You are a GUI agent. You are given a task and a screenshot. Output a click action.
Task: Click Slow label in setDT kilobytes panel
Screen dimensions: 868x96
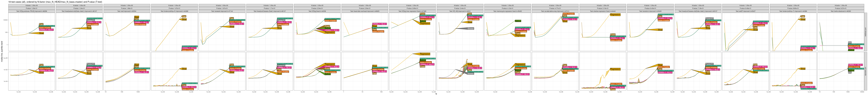[755, 30]
